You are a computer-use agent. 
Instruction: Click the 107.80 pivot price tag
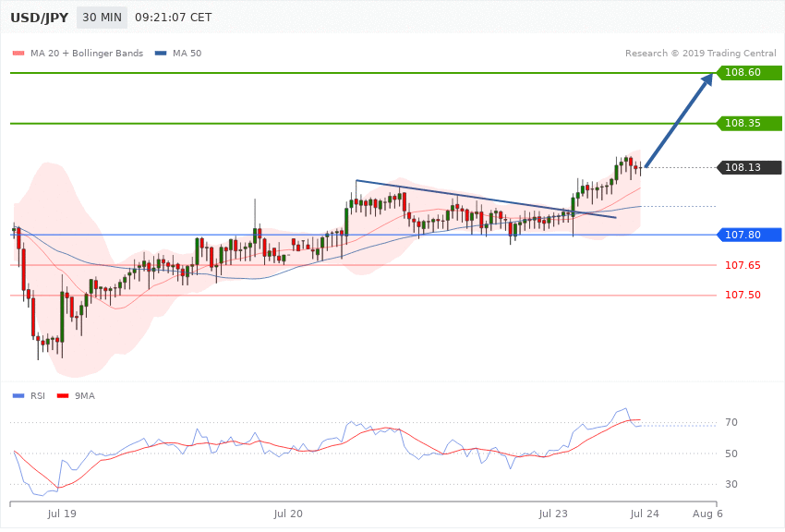tap(749, 235)
